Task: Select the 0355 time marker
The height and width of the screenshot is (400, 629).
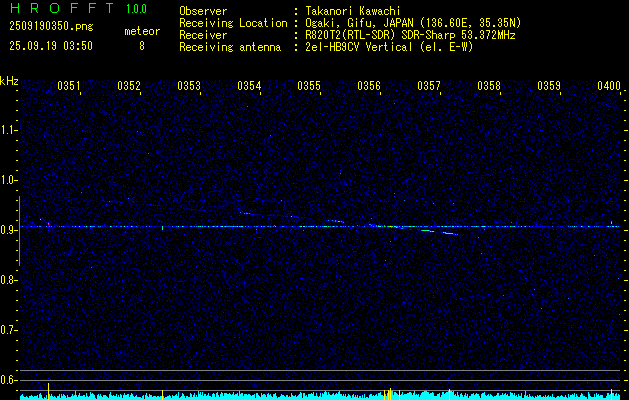Action: pos(309,87)
